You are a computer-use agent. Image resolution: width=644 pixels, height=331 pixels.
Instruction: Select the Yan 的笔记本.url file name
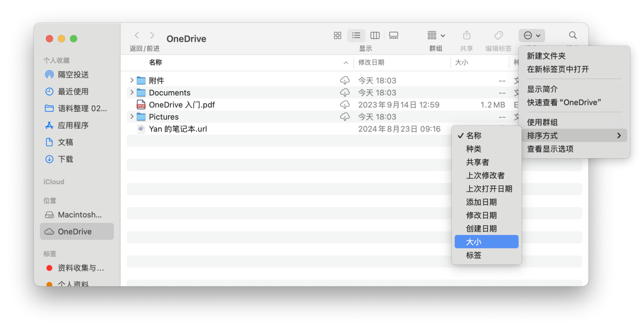pyautogui.click(x=178, y=129)
